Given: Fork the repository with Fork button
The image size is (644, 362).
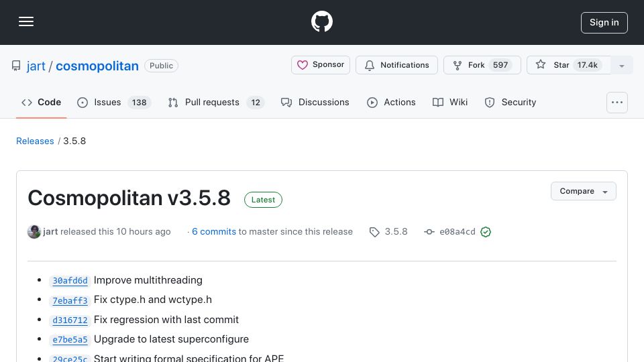Looking at the screenshot, I should 482,65.
